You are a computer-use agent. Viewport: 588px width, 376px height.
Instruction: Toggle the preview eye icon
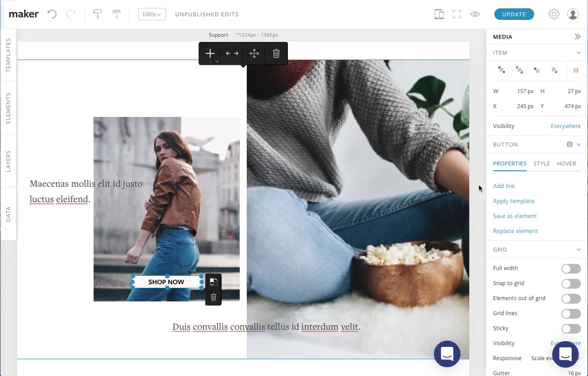click(475, 14)
